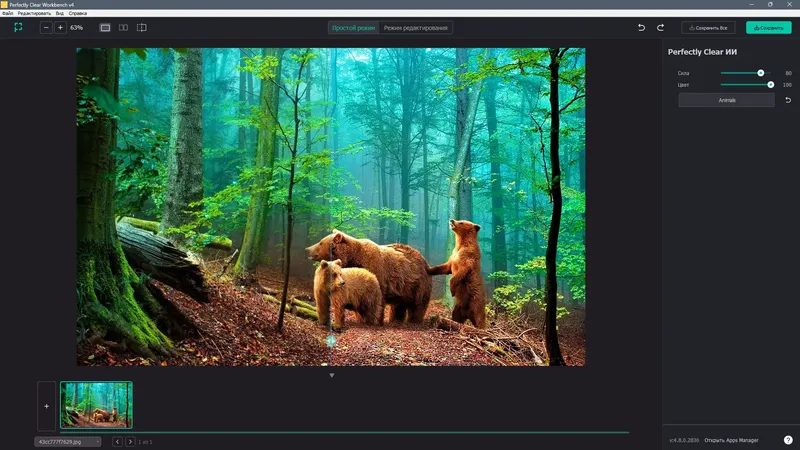Reset the preset with the revert icon
Screen dimensions: 800x450
788,101
